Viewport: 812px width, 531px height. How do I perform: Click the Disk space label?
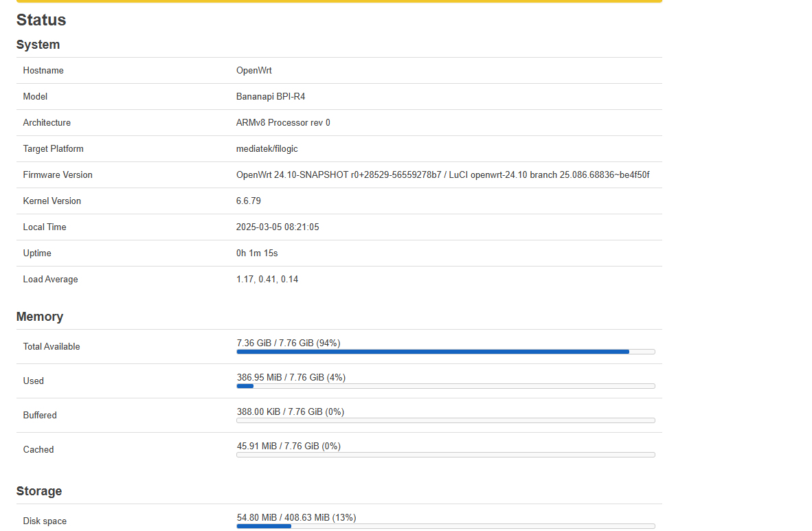coord(45,521)
